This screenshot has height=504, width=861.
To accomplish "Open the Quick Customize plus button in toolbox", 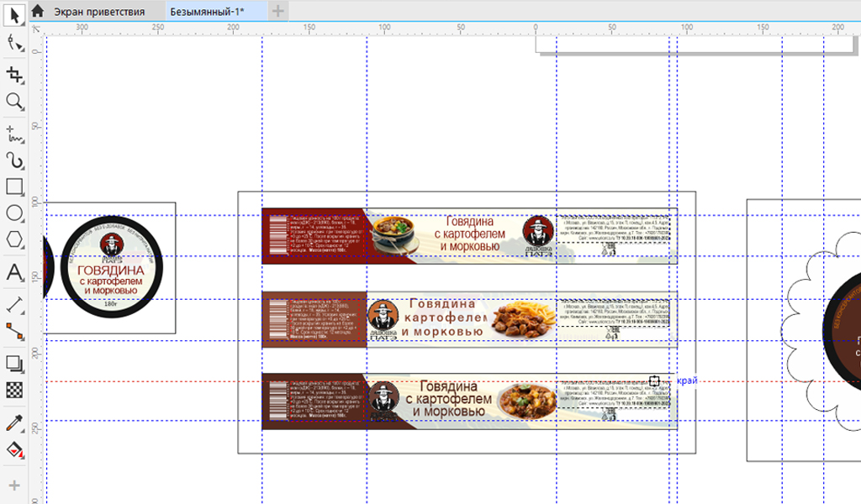I will pos(14,486).
